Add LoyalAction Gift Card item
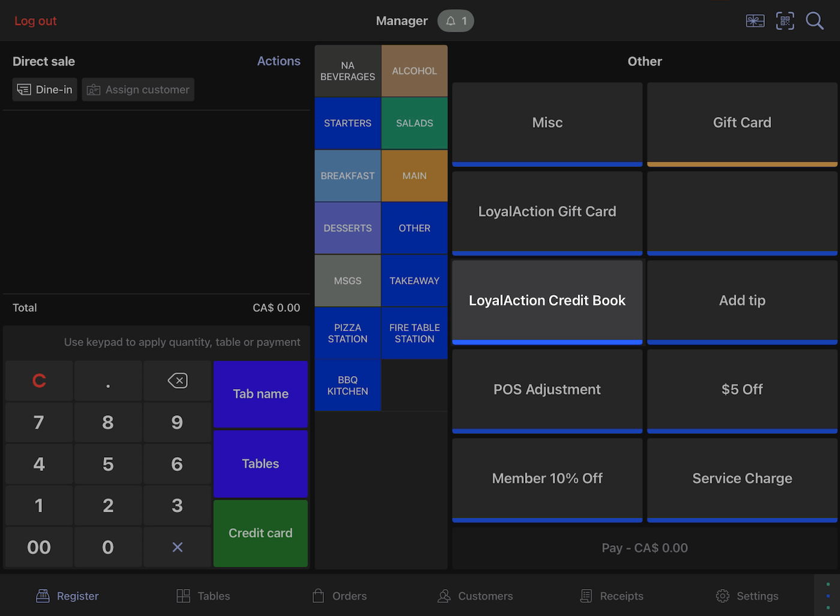The image size is (840, 616). click(x=547, y=213)
